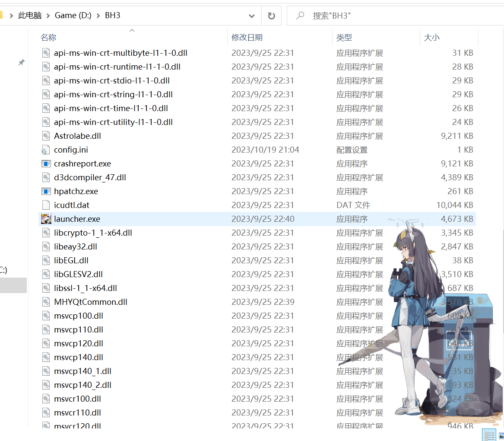Screen dimensions: 504x441
Task: Click the pin icon in the left panel
Action: pyautogui.click(x=21, y=63)
